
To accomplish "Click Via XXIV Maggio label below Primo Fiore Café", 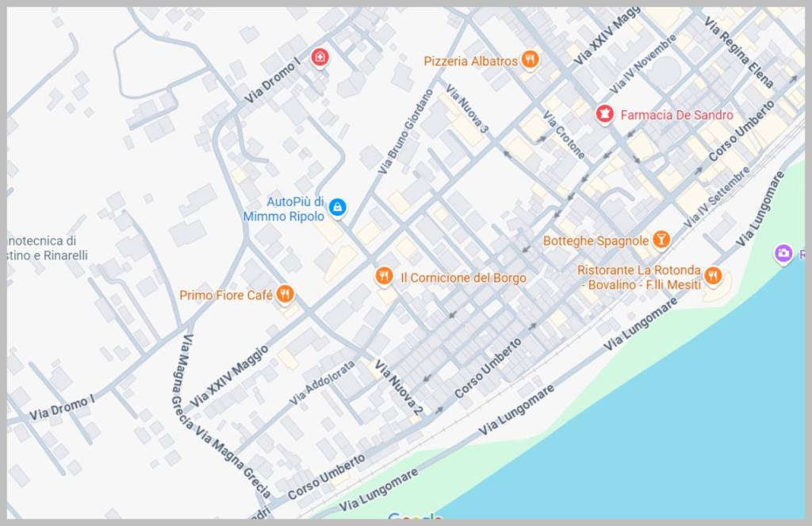I will coord(229,376).
